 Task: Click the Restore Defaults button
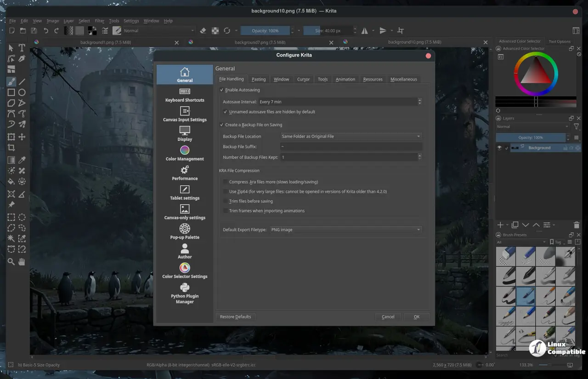point(235,316)
